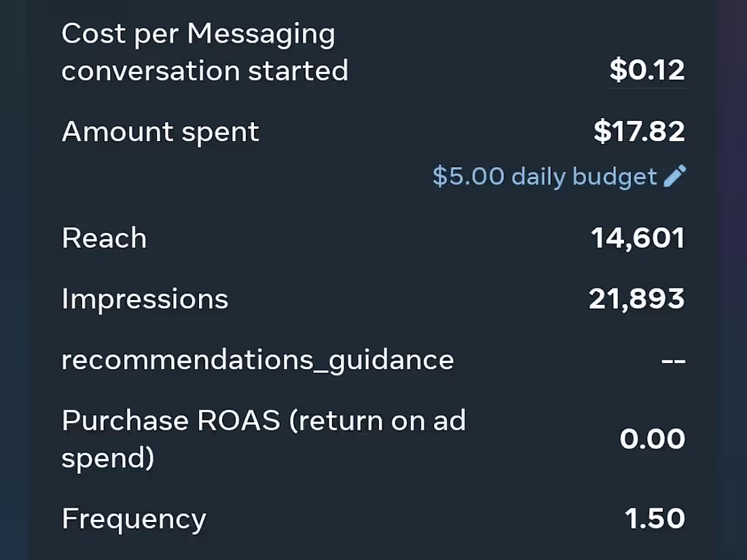Select the Amount spent row

point(373,132)
